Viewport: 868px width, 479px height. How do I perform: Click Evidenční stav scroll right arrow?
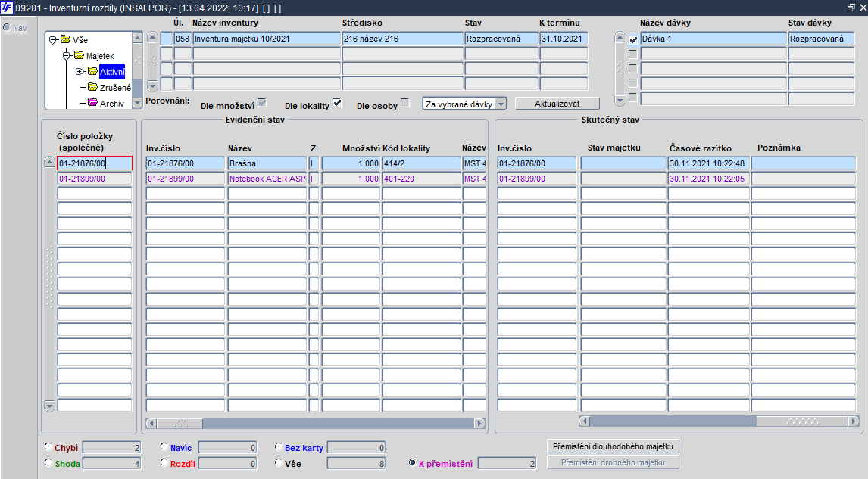pos(480,423)
